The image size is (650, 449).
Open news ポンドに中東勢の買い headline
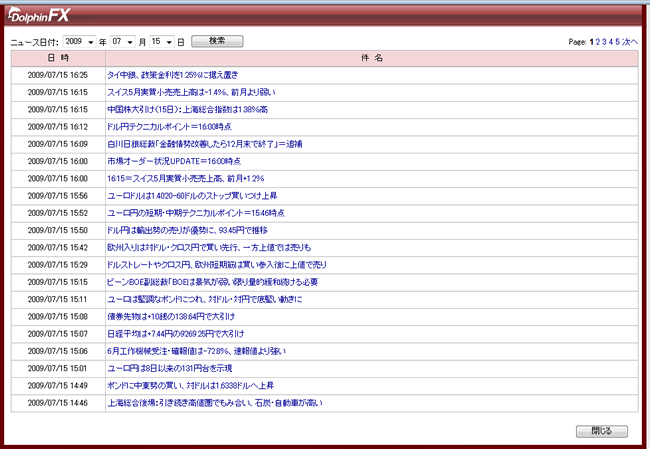191,386
